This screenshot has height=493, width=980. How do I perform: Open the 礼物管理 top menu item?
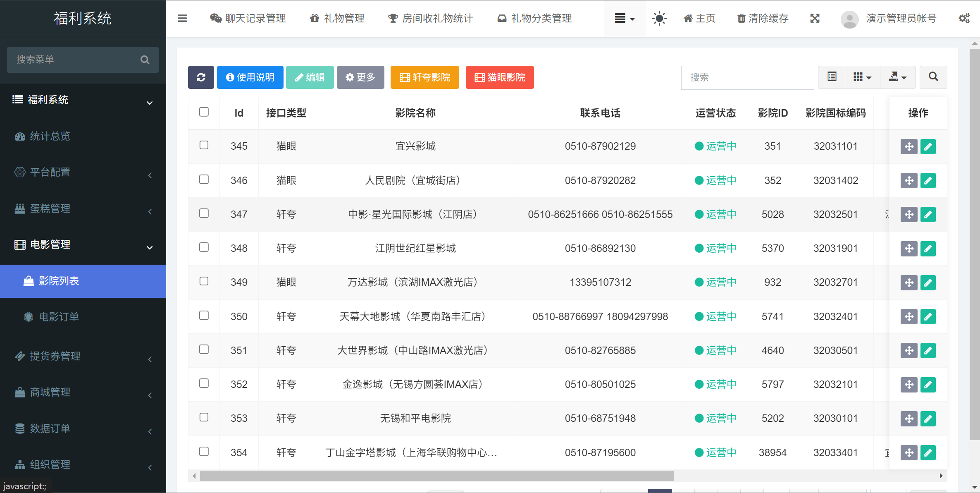pyautogui.click(x=337, y=18)
